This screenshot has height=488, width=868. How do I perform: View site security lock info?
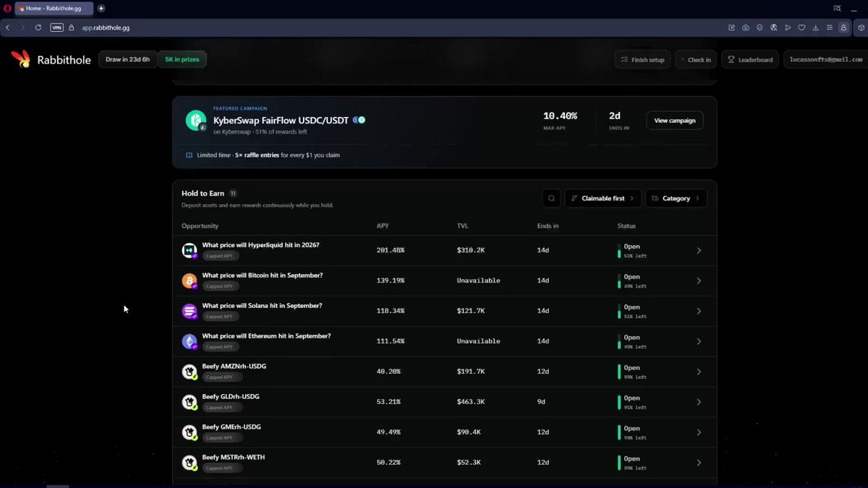[72, 27]
